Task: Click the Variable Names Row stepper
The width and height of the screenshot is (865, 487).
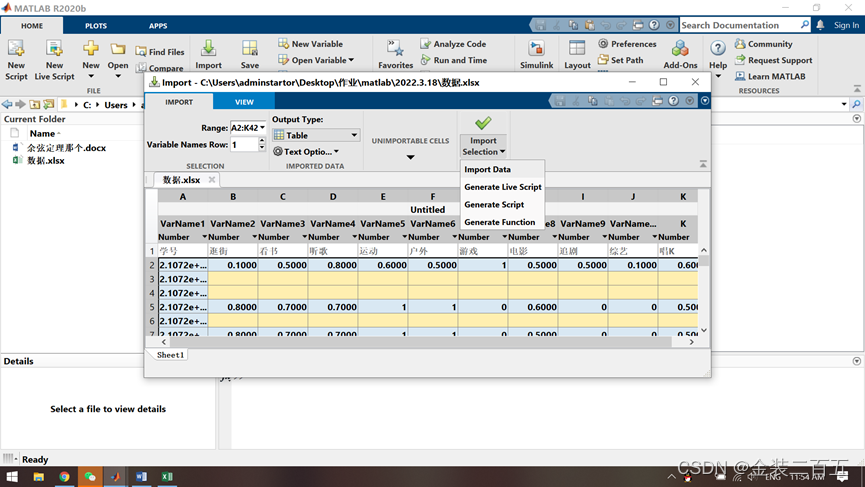Action: pyautogui.click(x=262, y=145)
